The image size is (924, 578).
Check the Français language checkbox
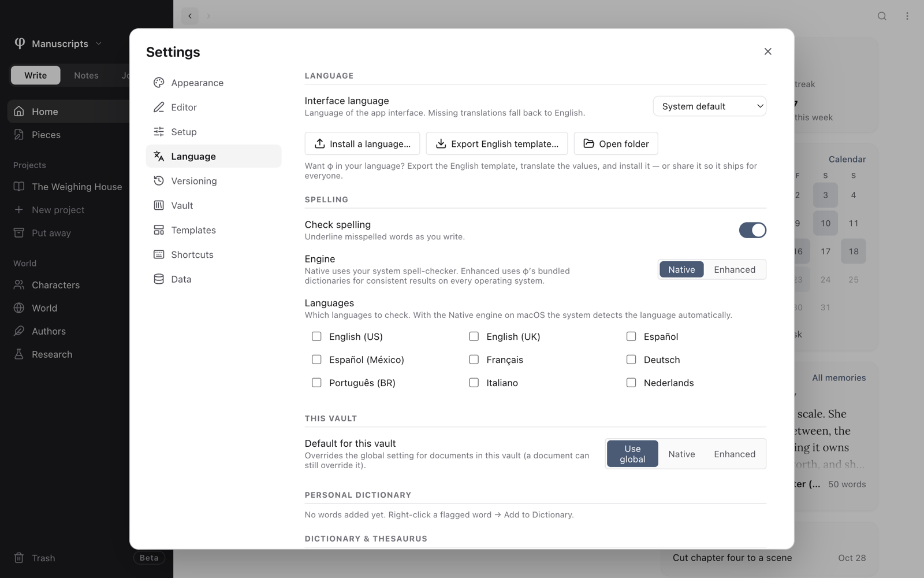(x=474, y=360)
